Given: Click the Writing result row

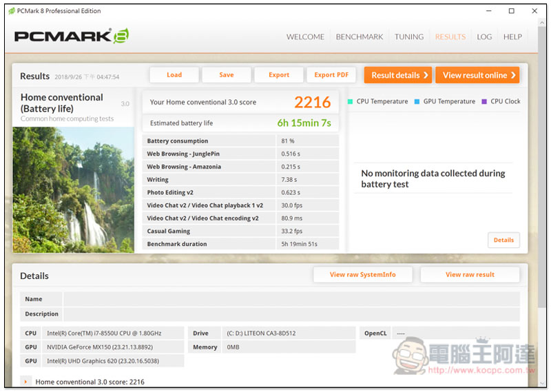Looking at the screenshot, I should point(240,180).
